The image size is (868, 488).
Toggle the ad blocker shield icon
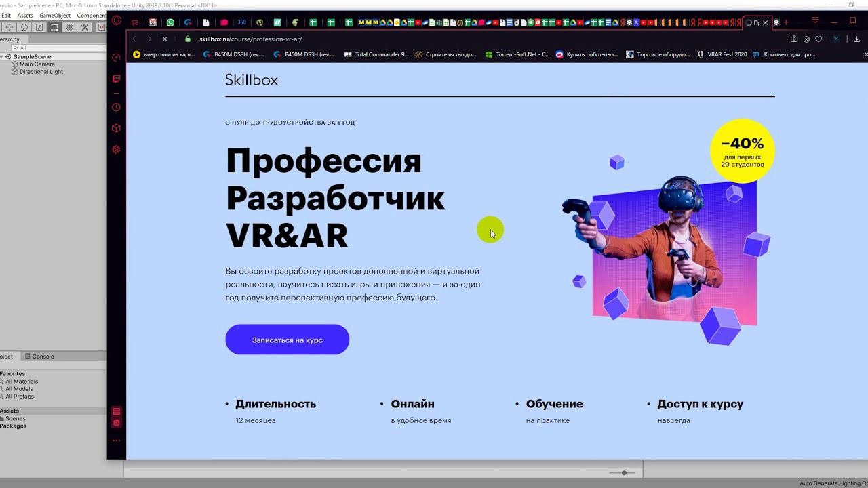click(x=806, y=39)
